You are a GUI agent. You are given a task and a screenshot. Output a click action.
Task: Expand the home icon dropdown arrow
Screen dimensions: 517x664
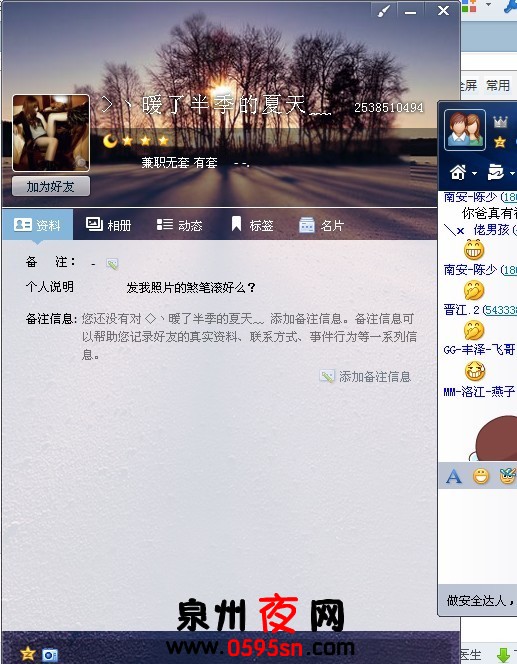coord(474,173)
